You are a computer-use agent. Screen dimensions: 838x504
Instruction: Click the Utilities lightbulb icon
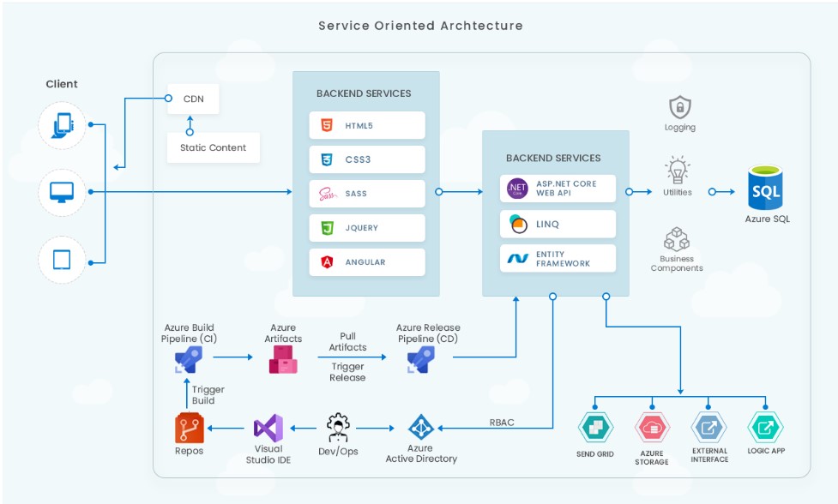coord(678,169)
